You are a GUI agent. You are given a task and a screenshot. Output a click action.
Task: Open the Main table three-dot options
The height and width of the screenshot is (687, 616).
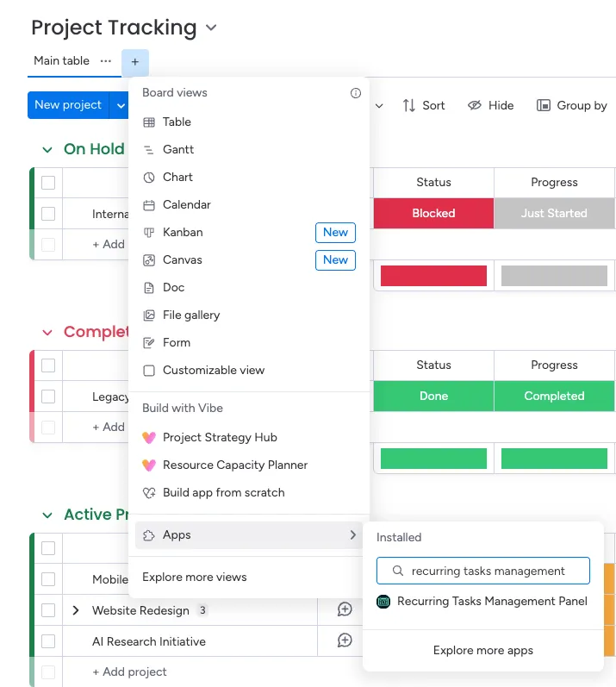[105, 61]
